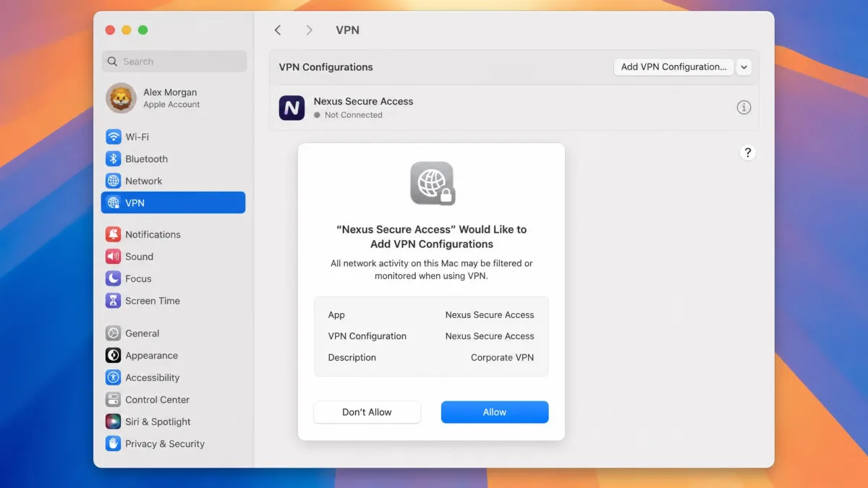
Task: Go forward with the right chevron
Action: [309, 30]
